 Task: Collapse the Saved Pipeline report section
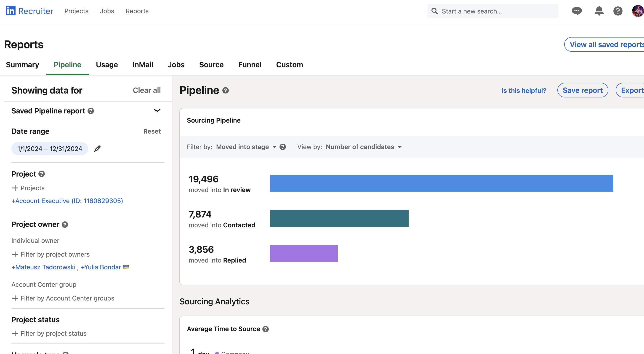click(x=157, y=110)
